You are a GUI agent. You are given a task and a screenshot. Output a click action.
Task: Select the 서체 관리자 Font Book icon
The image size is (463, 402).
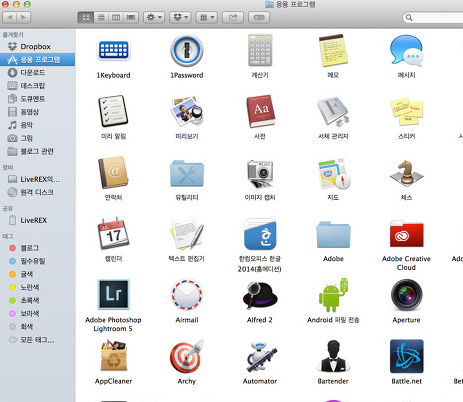[333, 111]
